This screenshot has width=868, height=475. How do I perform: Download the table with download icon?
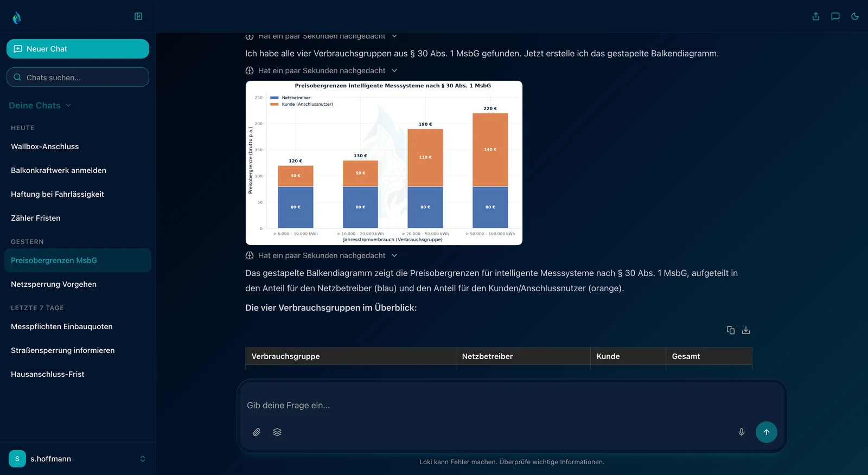(746, 330)
